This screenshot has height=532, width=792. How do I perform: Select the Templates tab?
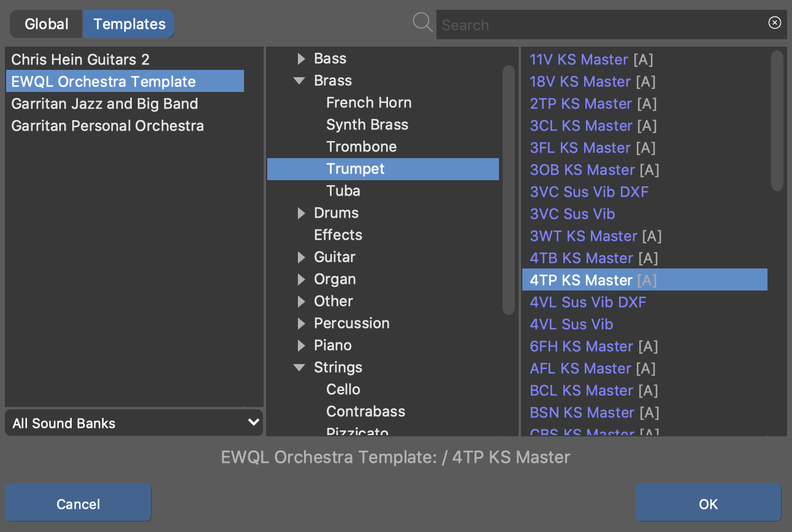(129, 24)
